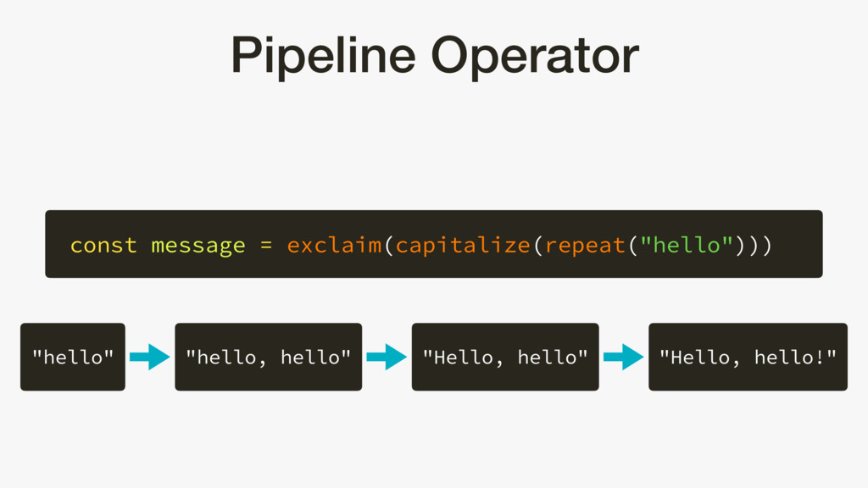Click the opening parenthesis after capitalize
This screenshot has width=868, height=488.
click(x=537, y=246)
